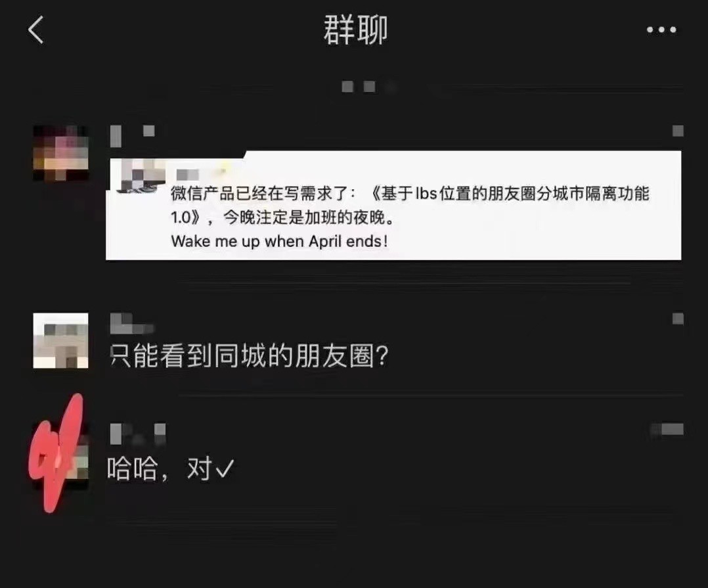Tap the time marker beside 哈哈 message
The width and height of the screenshot is (708, 588).
pyautogui.click(x=667, y=429)
